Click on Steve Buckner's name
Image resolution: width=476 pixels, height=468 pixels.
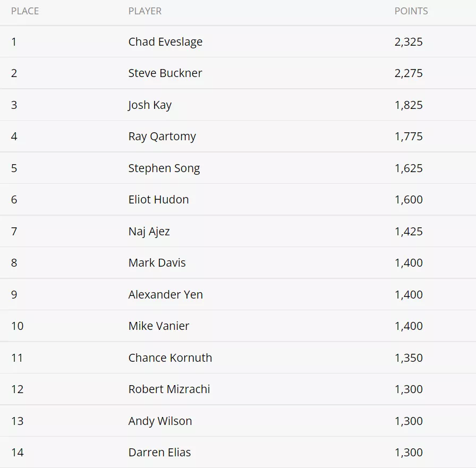(165, 73)
